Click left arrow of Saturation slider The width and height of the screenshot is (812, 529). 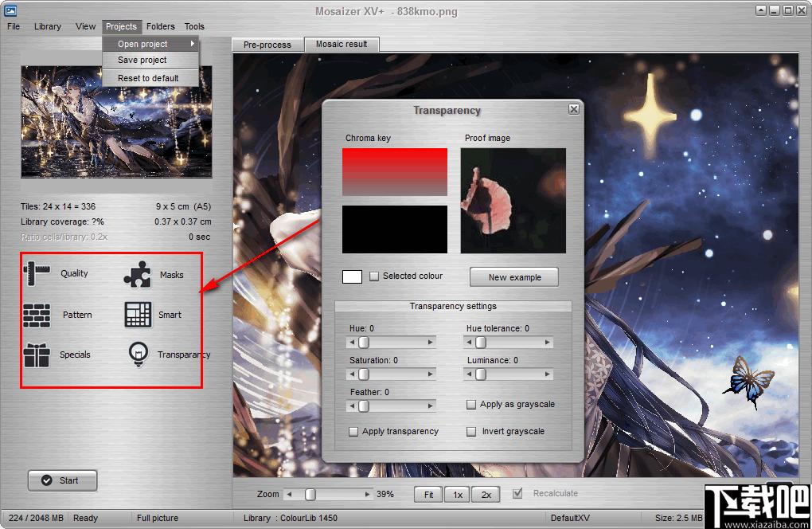[352, 374]
